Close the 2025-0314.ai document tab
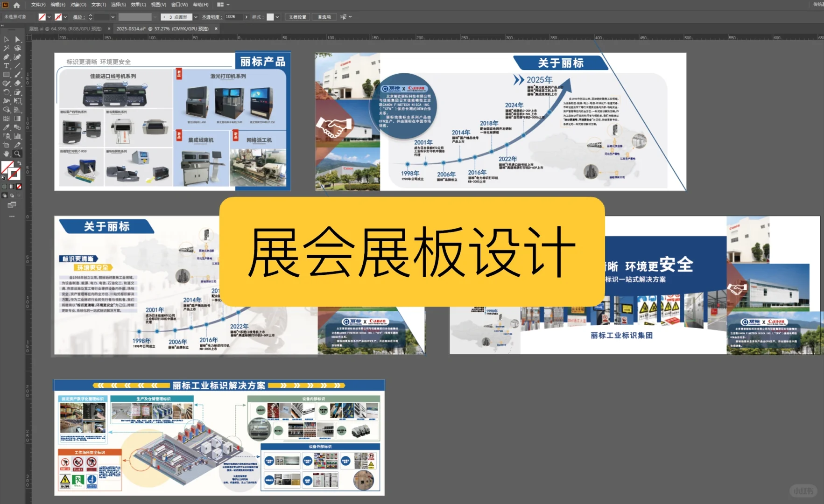824x504 pixels. 216,28
